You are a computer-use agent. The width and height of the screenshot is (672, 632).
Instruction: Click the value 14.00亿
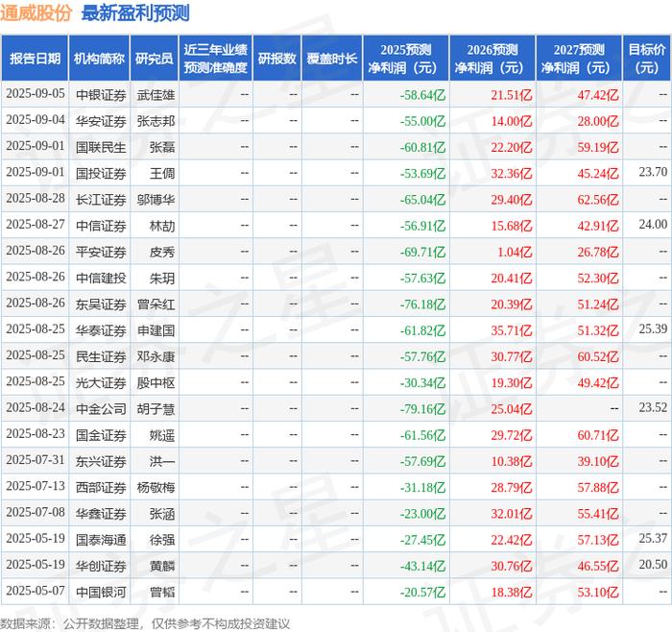pyautogui.click(x=512, y=121)
